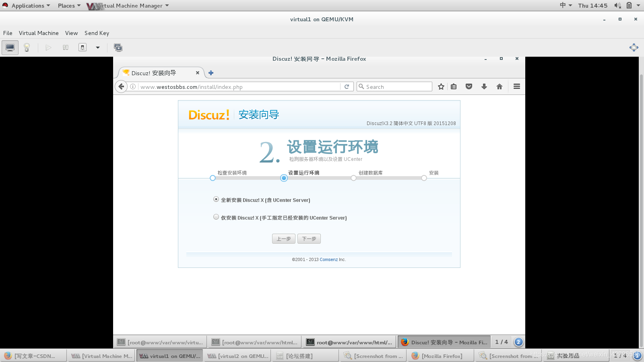This screenshot has height=362, width=644.
Task: Switch to virtual1 on QEMU taskbar window
Action: pyautogui.click(x=169, y=356)
